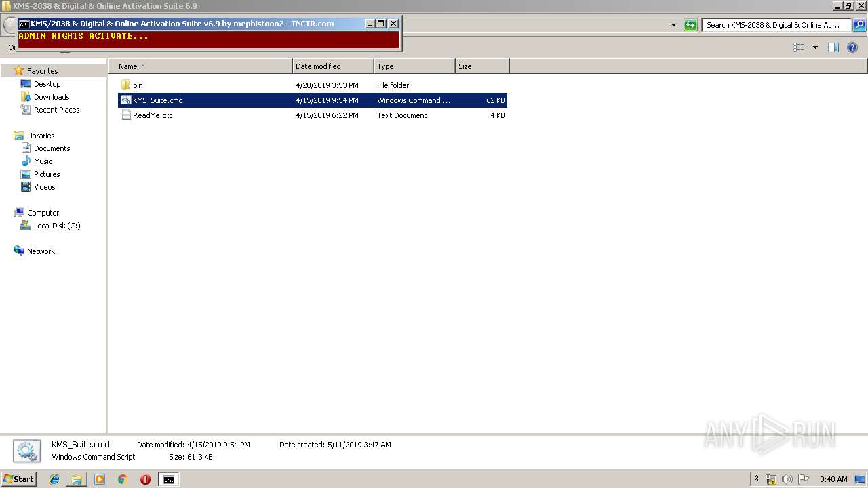This screenshot has width=868, height=488.
Task: Select the bin folder icon
Action: (125, 85)
